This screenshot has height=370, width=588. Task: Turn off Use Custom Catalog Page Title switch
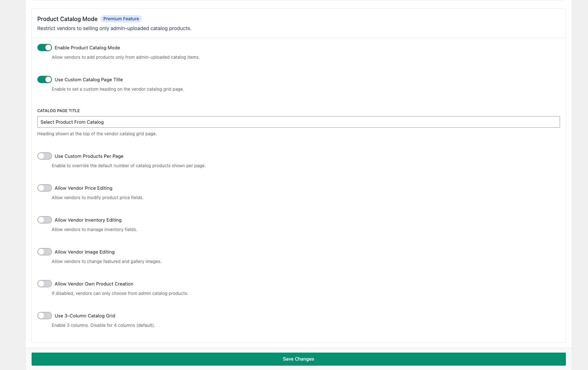[45, 79]
